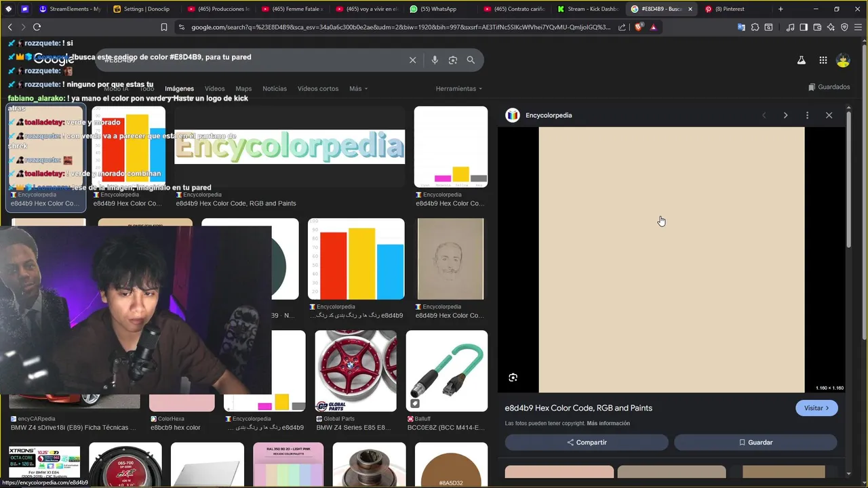Open the media playlist music note icon

tap(790, 27)
